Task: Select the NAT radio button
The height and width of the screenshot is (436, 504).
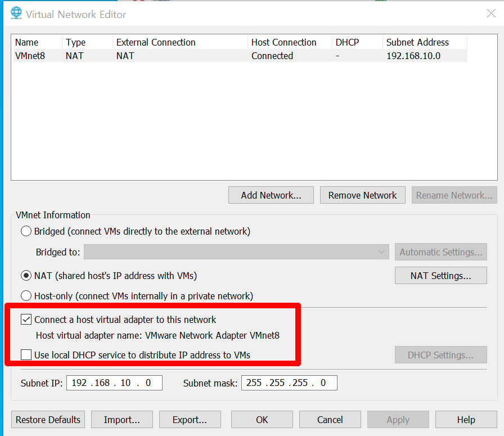Action: [x=26, y=276]
